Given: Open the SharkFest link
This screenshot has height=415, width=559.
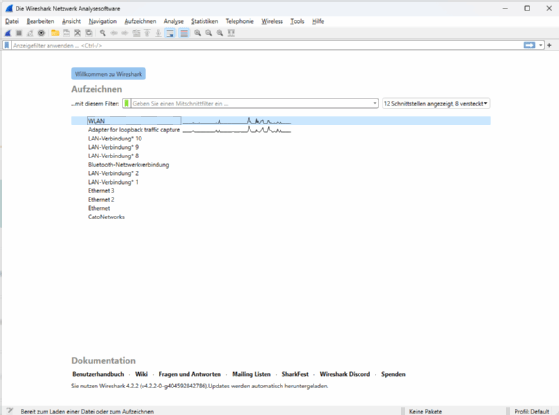Looking at the screenshot, I should pos(295,374).
